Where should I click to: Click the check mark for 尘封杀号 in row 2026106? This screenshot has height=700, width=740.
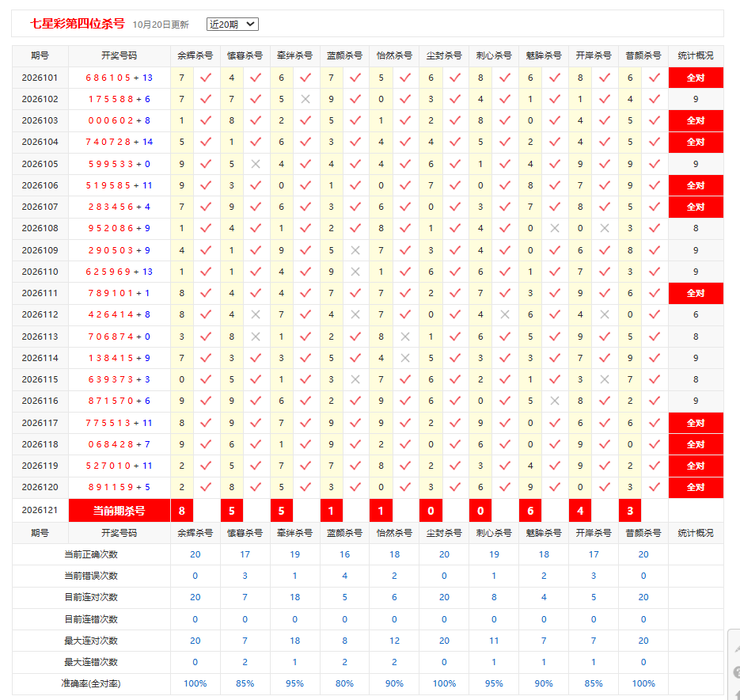coord(455,185)
